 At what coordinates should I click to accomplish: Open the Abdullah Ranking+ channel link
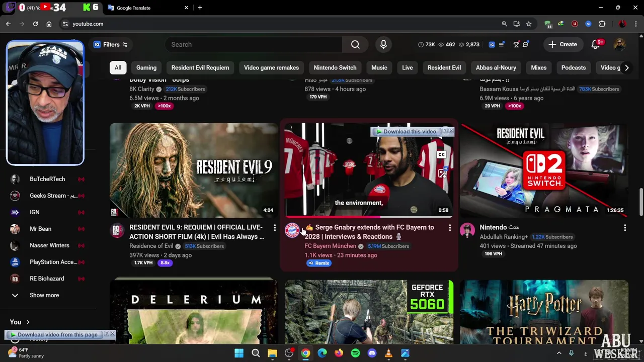(504, 237)
